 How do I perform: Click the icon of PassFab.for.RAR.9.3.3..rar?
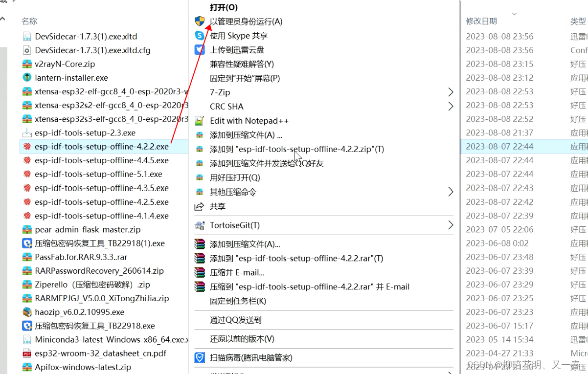27,257
